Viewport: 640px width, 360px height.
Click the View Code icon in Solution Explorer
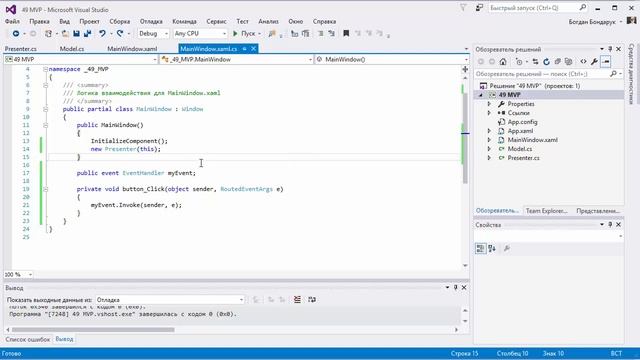583,62
